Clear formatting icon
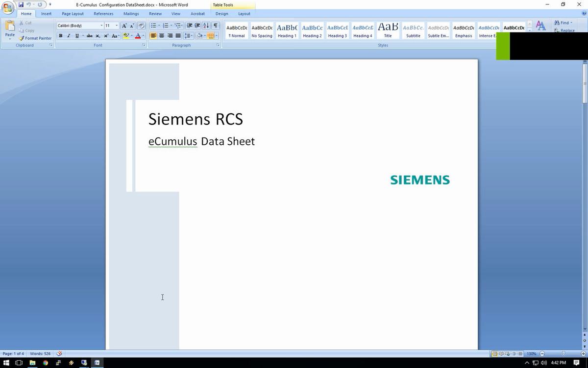The image size is (588, 368). 142,26
